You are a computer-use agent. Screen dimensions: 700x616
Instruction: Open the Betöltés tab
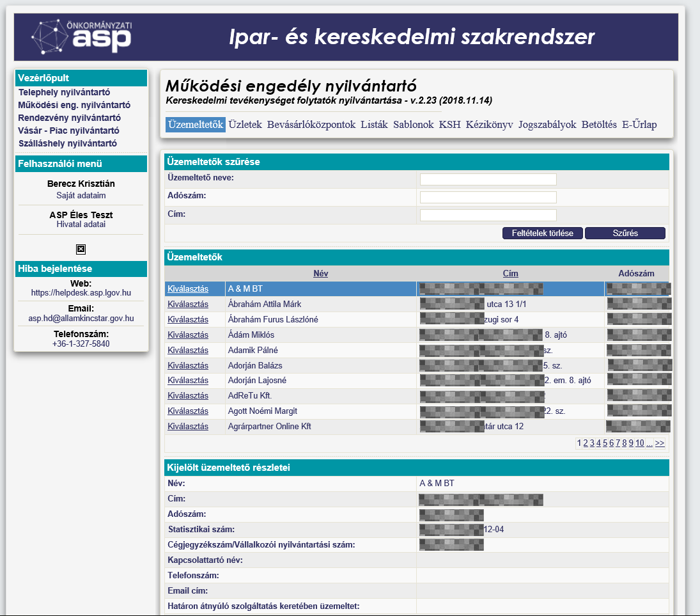(599, 125)
